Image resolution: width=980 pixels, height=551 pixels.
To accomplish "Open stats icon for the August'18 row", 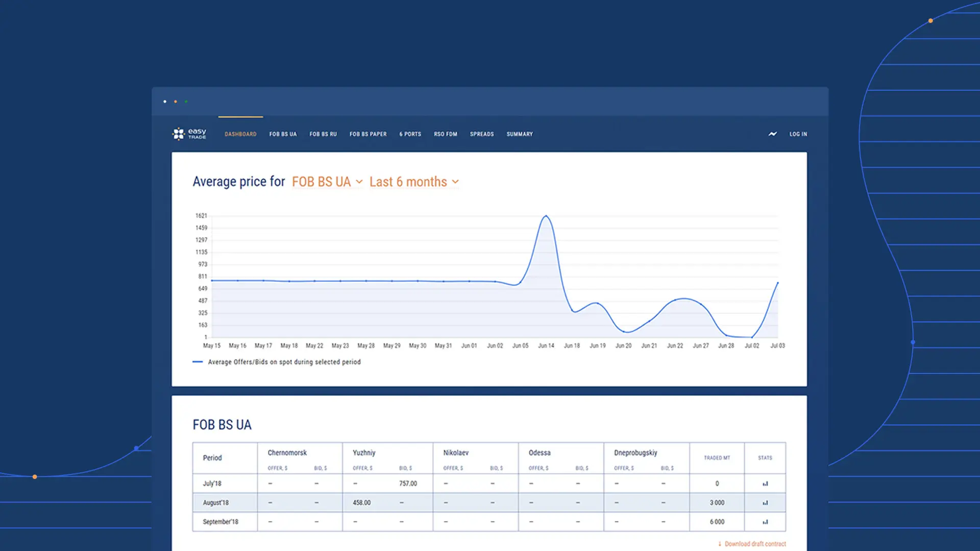I will coord(765,503).
